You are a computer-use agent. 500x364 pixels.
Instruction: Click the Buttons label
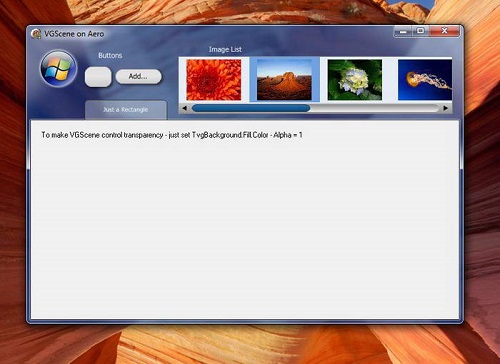point(110,55)
